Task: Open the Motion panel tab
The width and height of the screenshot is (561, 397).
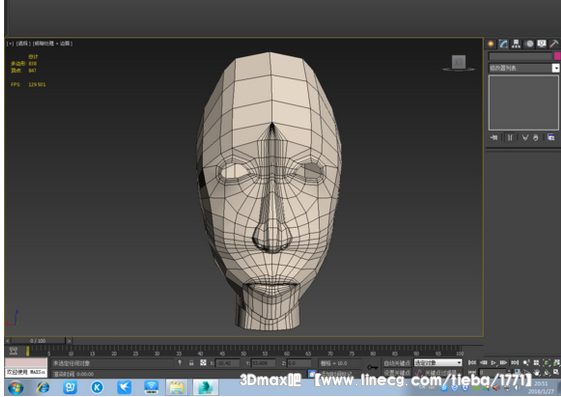Action: pos(529,44)
